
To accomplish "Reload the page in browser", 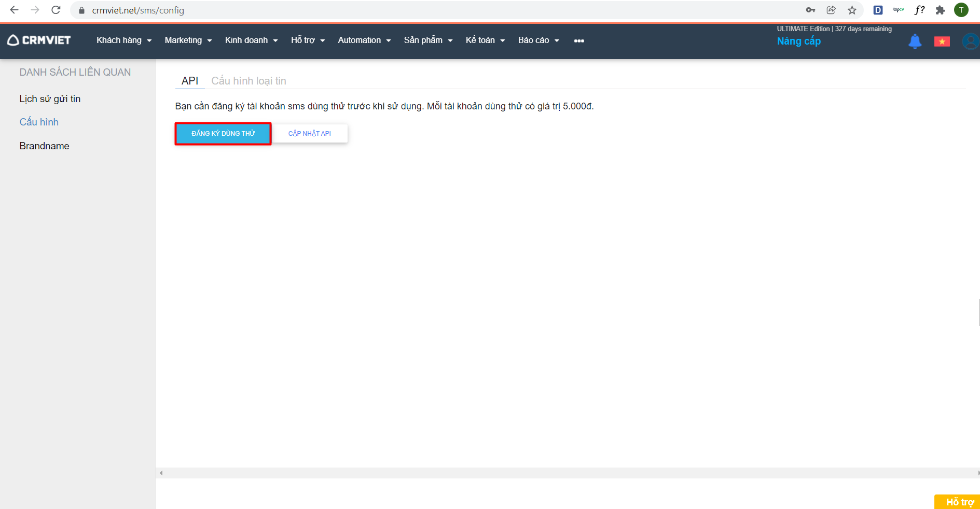I will tap(56, 10).
